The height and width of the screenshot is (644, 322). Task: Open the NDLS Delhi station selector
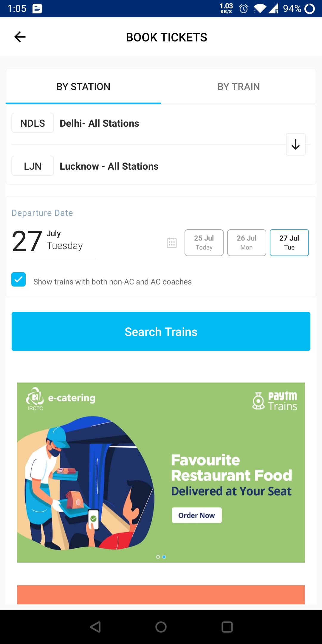pyautogui.click(x=89, y=123)
